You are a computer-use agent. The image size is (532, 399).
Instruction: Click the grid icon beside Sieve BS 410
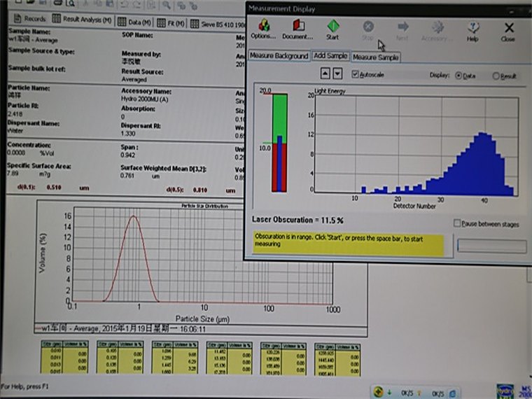coord(195,24)
